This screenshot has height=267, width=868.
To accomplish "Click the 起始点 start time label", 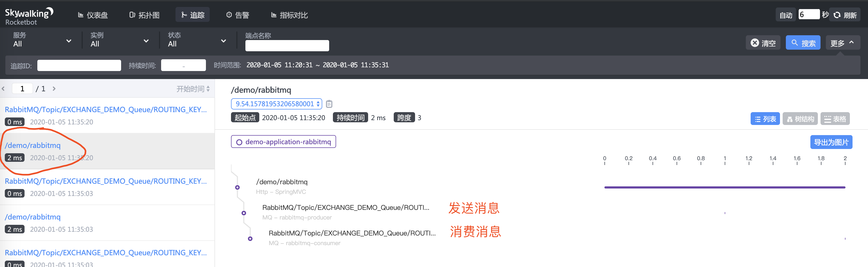I will pyautogui.click(x=245, y=118).
